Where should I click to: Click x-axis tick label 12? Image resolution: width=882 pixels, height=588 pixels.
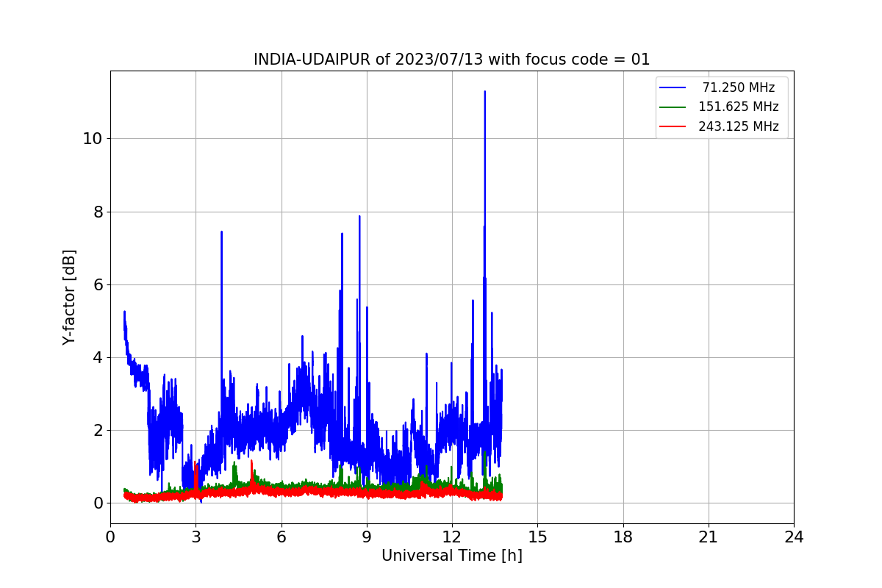(452, 537)
